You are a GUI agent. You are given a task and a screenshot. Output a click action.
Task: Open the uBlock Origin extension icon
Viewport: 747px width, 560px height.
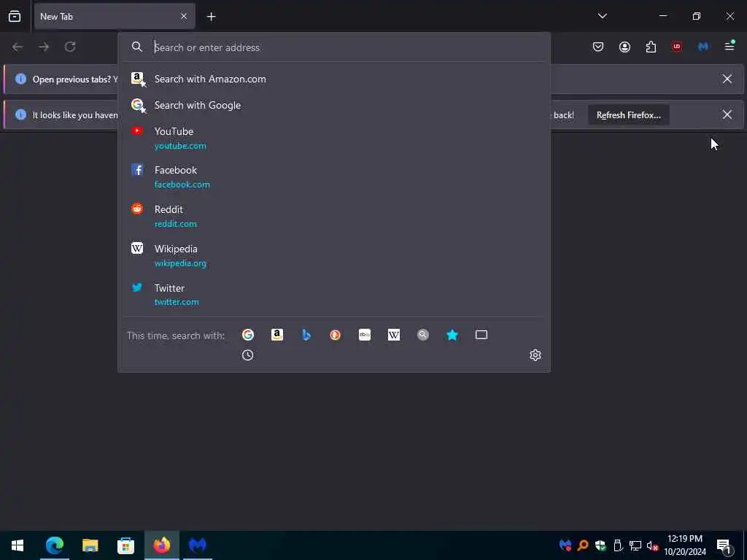pos(677,47)
